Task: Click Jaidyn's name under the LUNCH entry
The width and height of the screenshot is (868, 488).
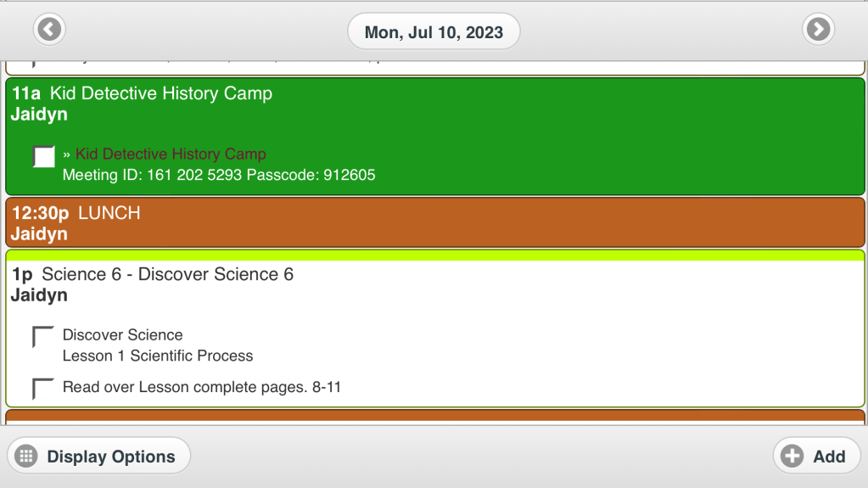Action: point(39,234)
